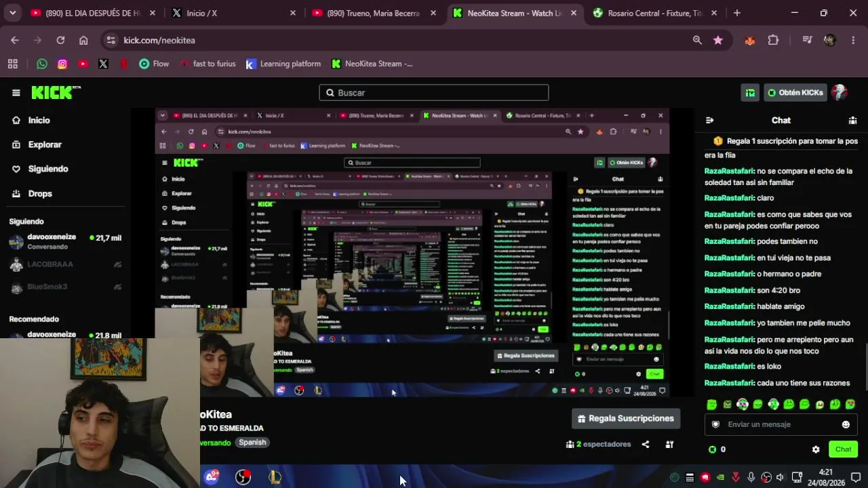Switch to the Rosario Central Fixture tab

click(x=655, y=13)
